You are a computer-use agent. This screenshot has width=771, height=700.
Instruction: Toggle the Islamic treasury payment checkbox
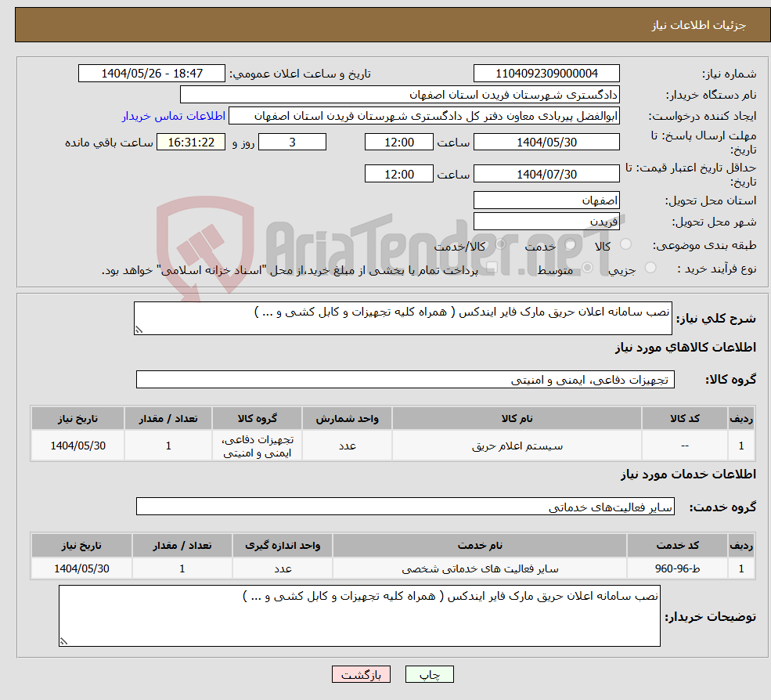click(492, 268)
